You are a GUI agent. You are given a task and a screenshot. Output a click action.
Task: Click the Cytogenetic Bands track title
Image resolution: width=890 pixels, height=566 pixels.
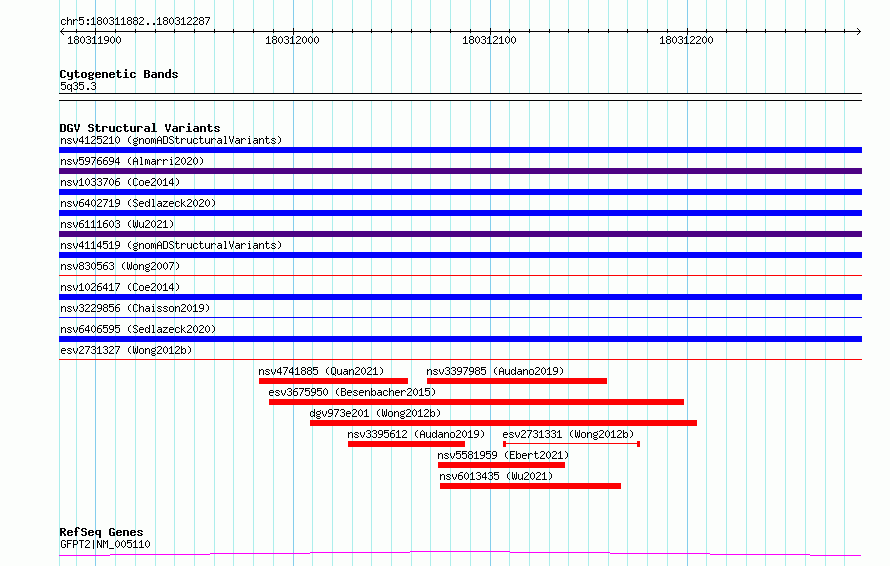click(119, 74)
